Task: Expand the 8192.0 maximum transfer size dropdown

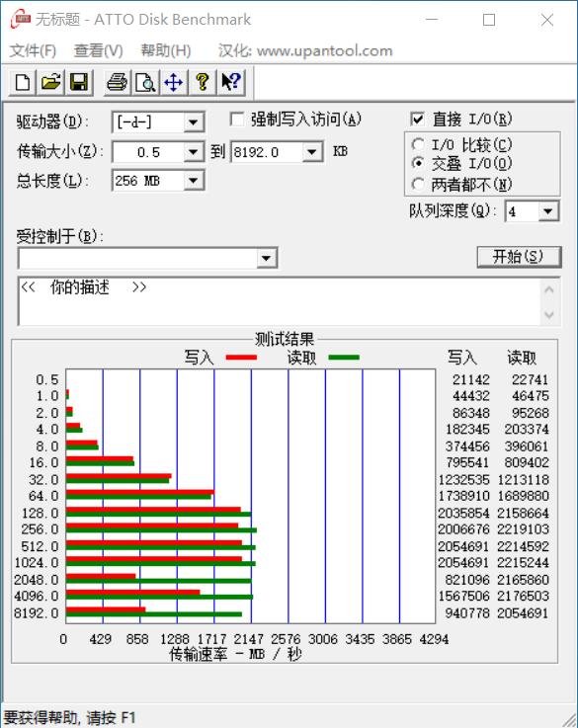Action: 312,152
